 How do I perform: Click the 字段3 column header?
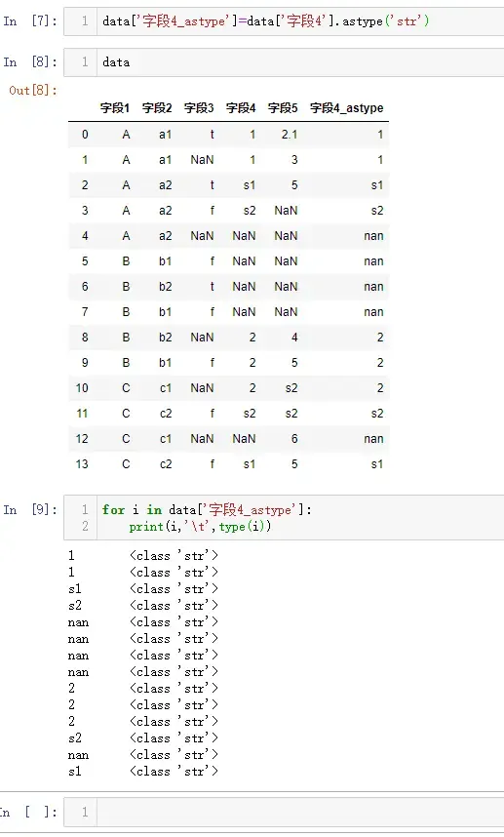pos(199,108)
